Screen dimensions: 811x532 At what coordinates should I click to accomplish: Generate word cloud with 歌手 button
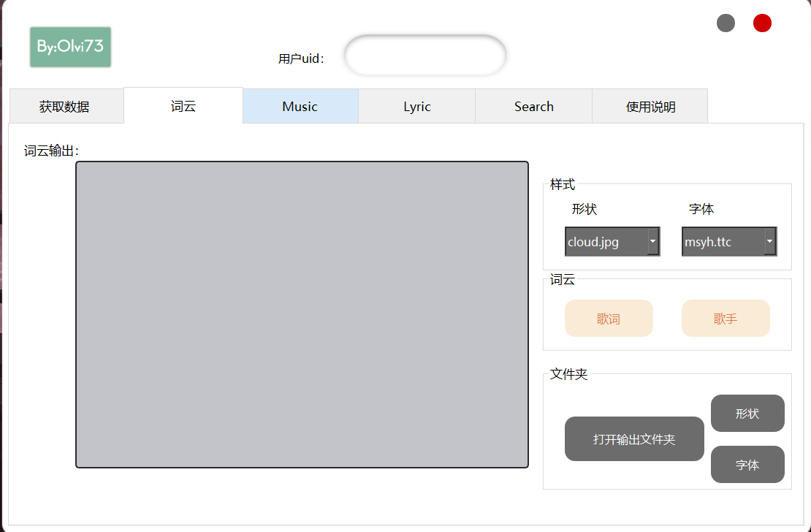(726, 319)
